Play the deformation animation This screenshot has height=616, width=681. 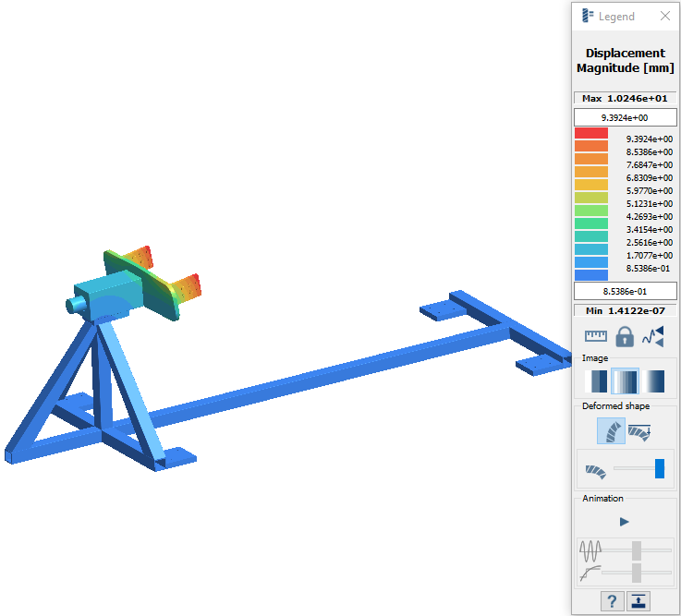(x=625, y=522)
